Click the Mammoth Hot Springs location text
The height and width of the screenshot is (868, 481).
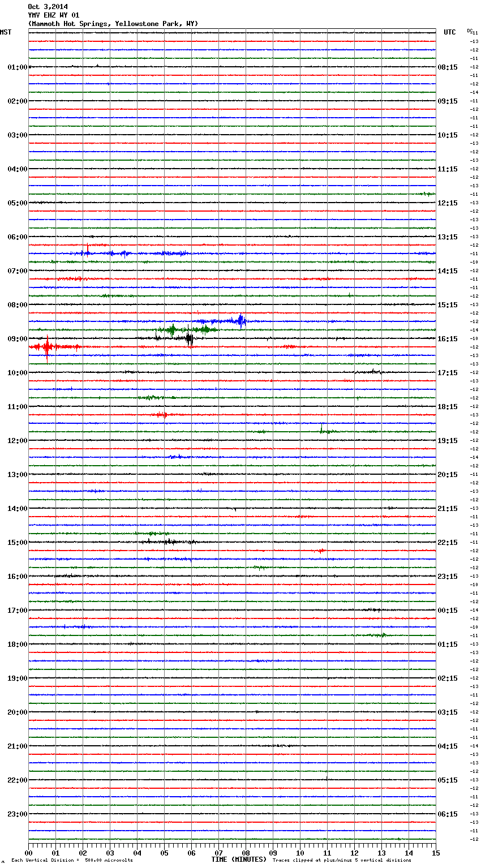(x=113, y=24)
